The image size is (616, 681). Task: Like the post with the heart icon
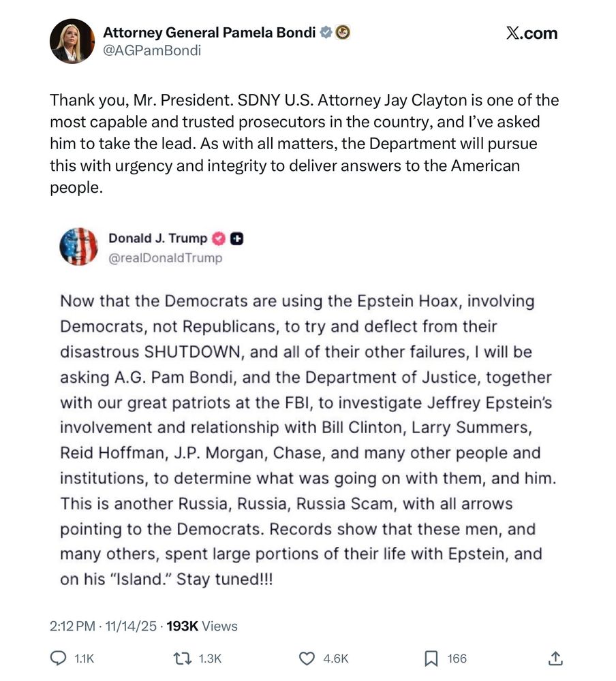coord(307,658)
